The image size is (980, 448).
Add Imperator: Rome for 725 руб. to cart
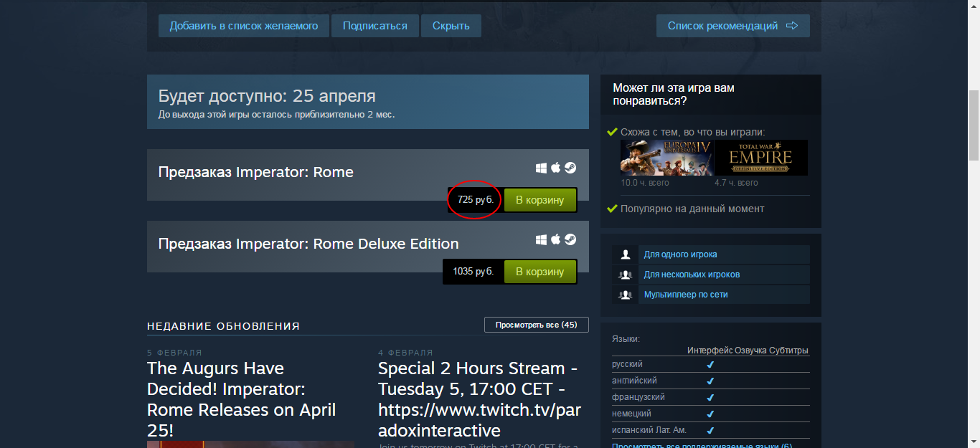tap(540, 200)
